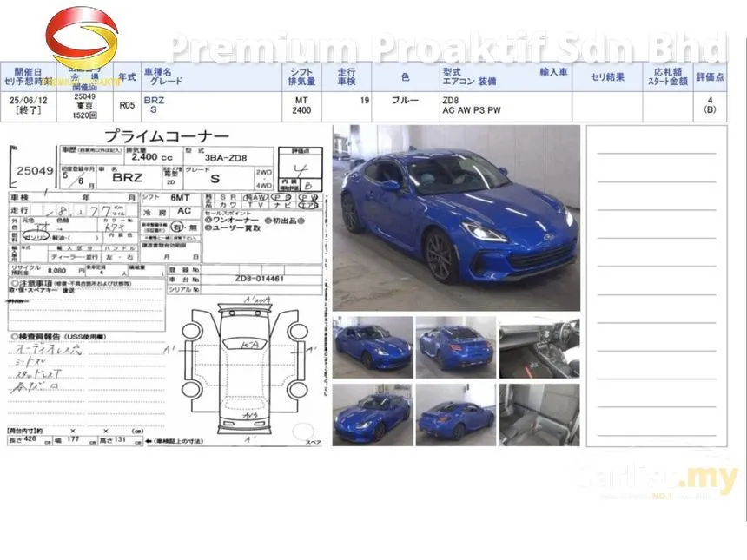This screenshot has height=560, width=747.
Task: Open thumbnail of dashboard and gear shifter
Action: (x=539, y=347)
